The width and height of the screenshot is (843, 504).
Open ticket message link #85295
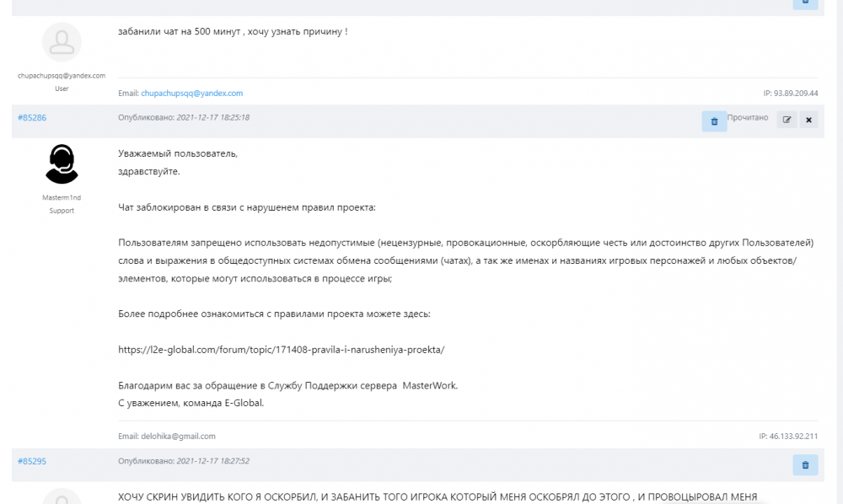click(x=32, y=462)
